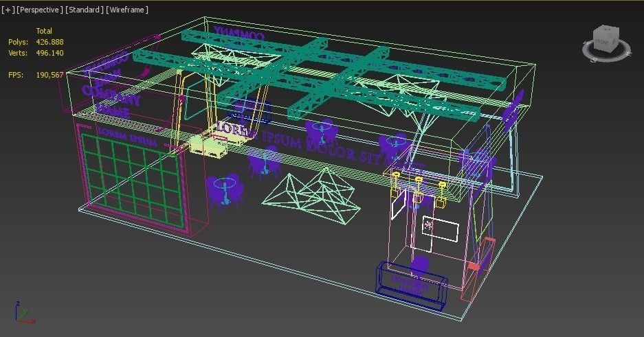Open the Wireframe display mode menu
This screenshot has height=337, width=644.
click(x=127, y=10)
